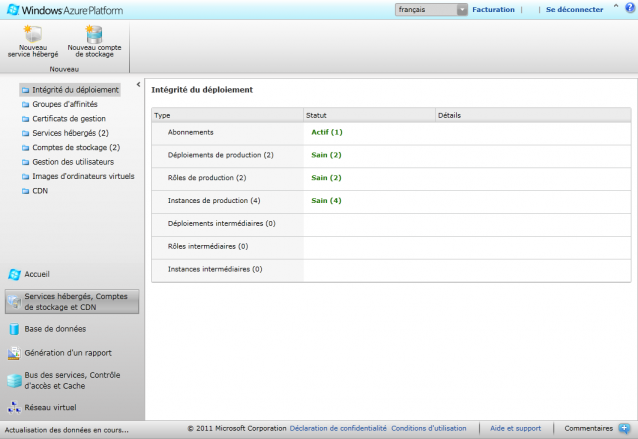Click the Nouveau service hébergé icon
638x439 pixels.
click(x=33, y=34)
